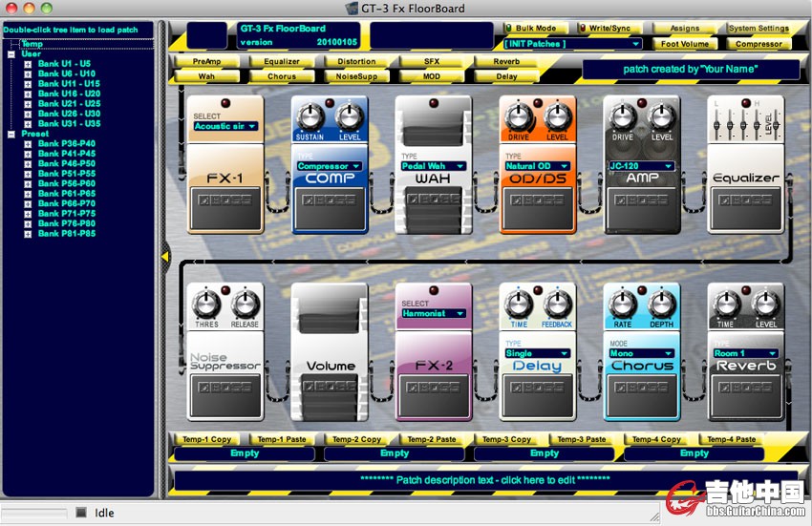Open the Delay editor tab

click(506, 76)
